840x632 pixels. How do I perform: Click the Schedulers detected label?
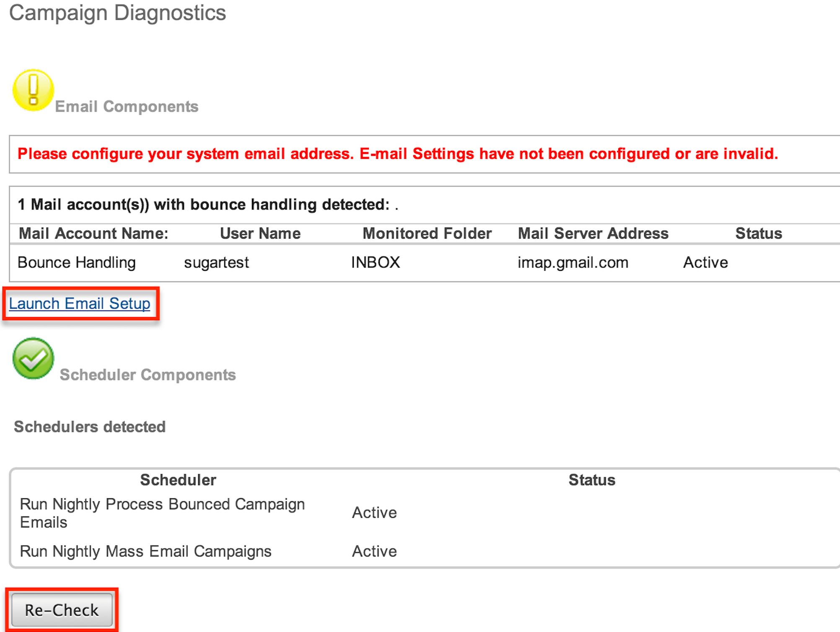tap(90, 427)
